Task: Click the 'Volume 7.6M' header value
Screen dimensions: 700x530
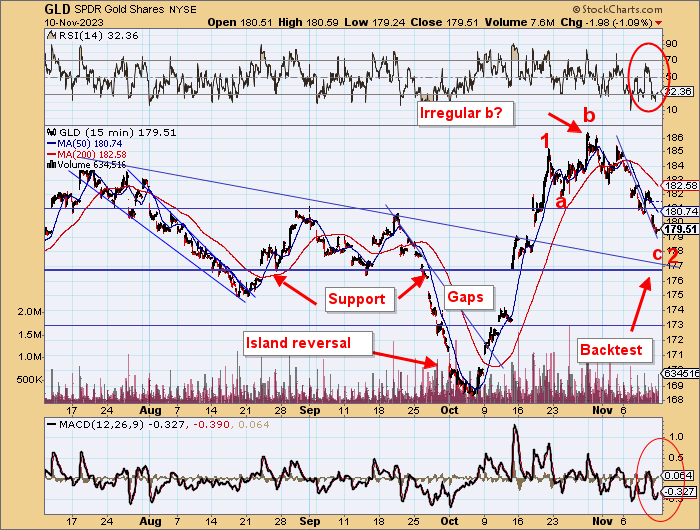Action: (520, 22)
